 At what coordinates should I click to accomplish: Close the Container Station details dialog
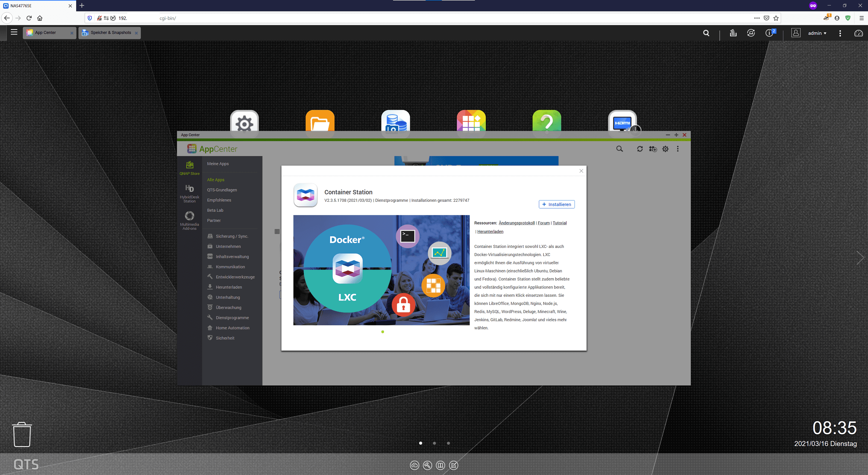pos(581,171)
